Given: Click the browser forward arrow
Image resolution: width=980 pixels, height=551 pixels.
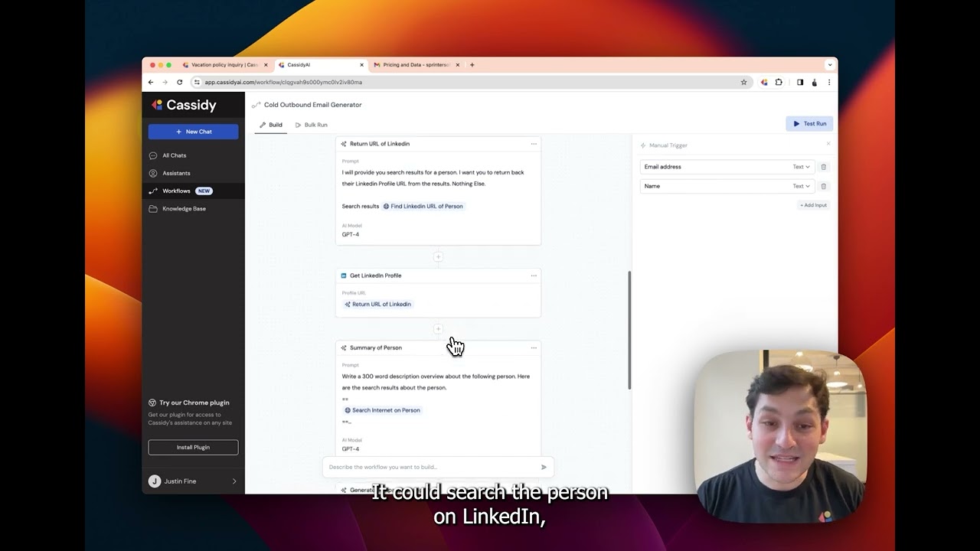Looking at the screenshot, I should [x=165, y=82].
